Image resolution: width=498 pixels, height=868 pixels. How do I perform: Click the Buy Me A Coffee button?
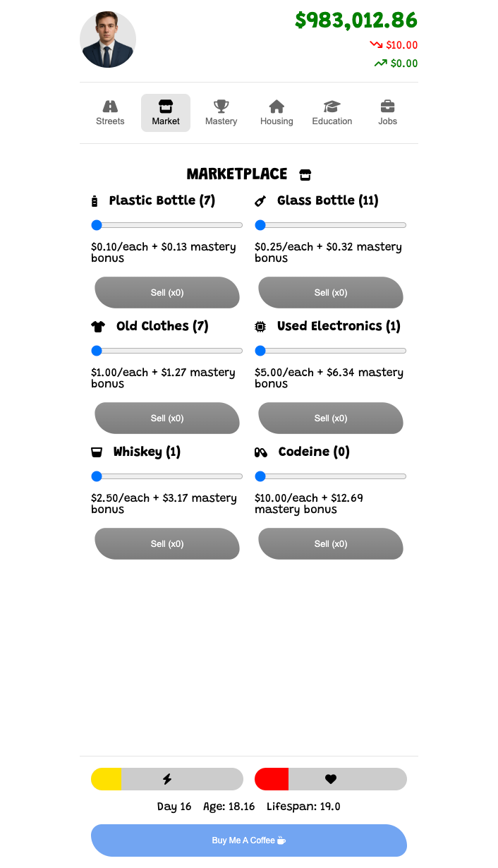click(249, 840)
